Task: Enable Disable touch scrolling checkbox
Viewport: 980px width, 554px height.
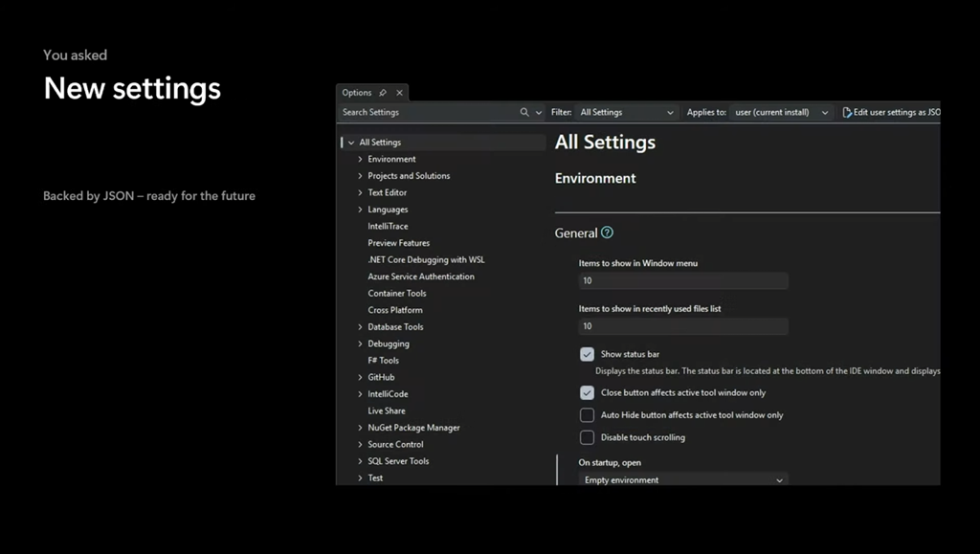Action: (587, 437)
